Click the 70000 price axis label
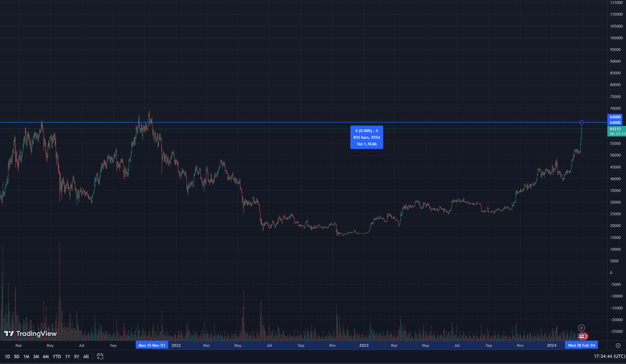This screenshot has height=364, width=626. [x=615, y=108]
